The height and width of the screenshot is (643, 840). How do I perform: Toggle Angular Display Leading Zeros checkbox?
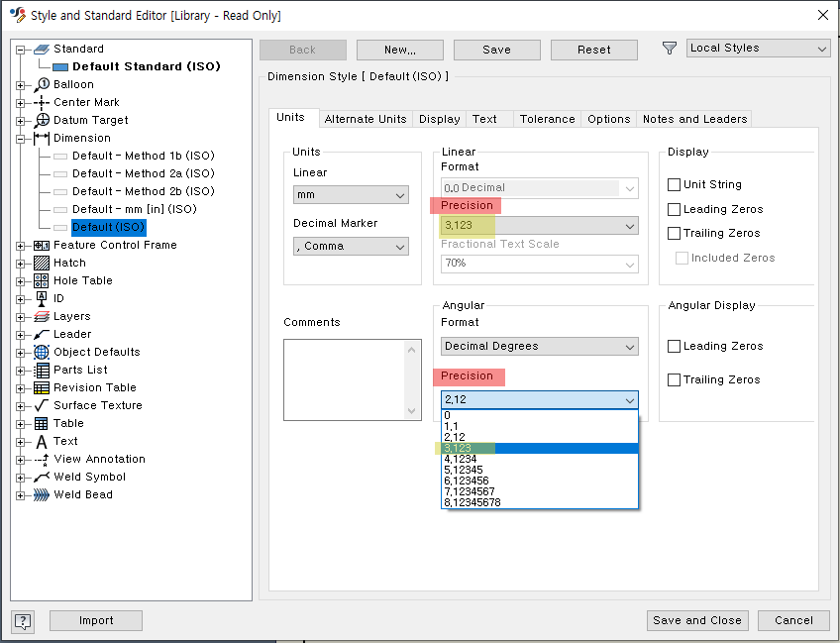674,346
